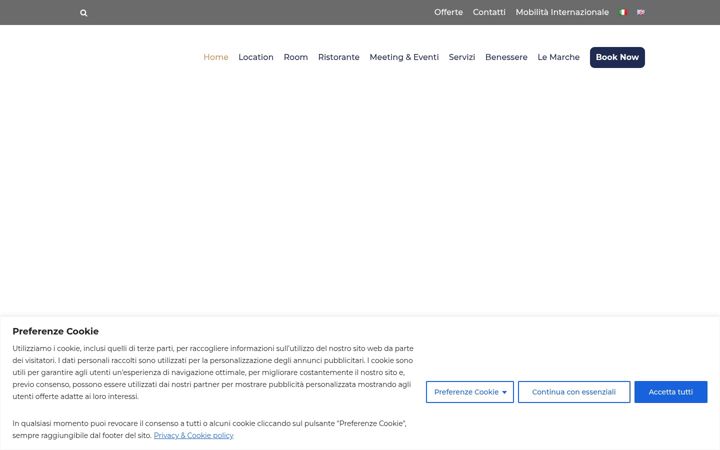This screenshot has width=720, height=450.
Task: Open the Location menu item
Action: tap(256, 57)
